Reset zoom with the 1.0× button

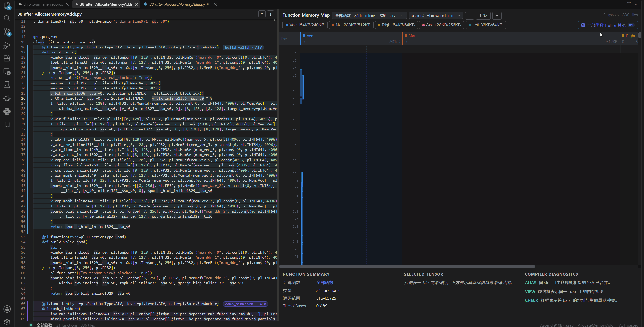483,16
